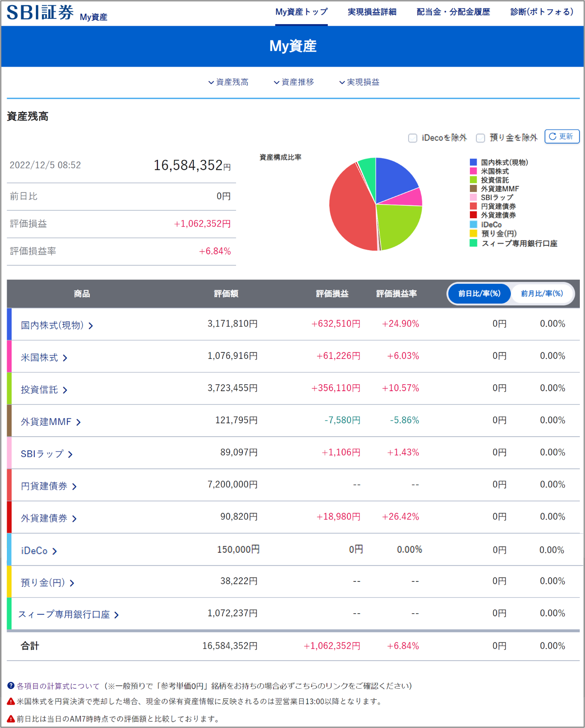Open the 投資信託 details link
585x728 pixels.
click(x=40, y=390)
